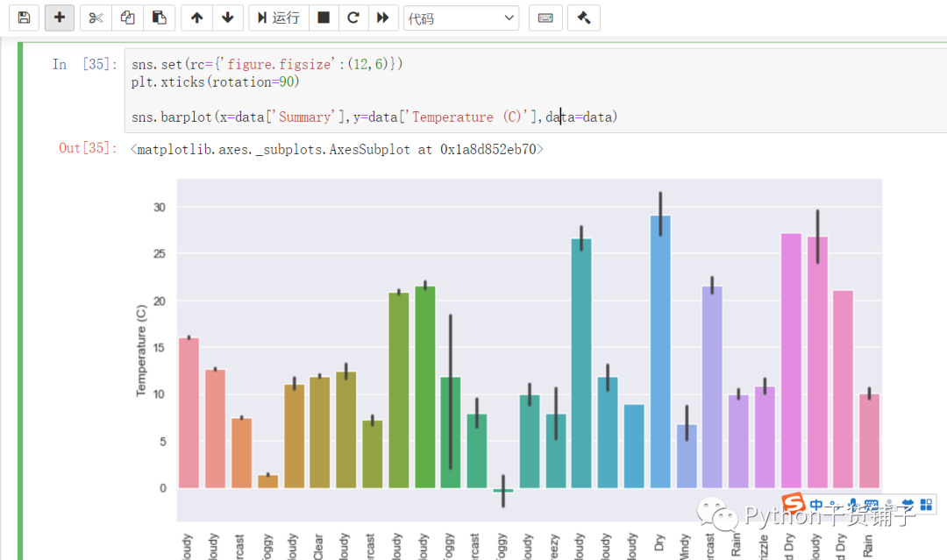Screen dimensions: 947x560
Task: Cut the selected cell with the scissors icon
Action: point(96,18)
